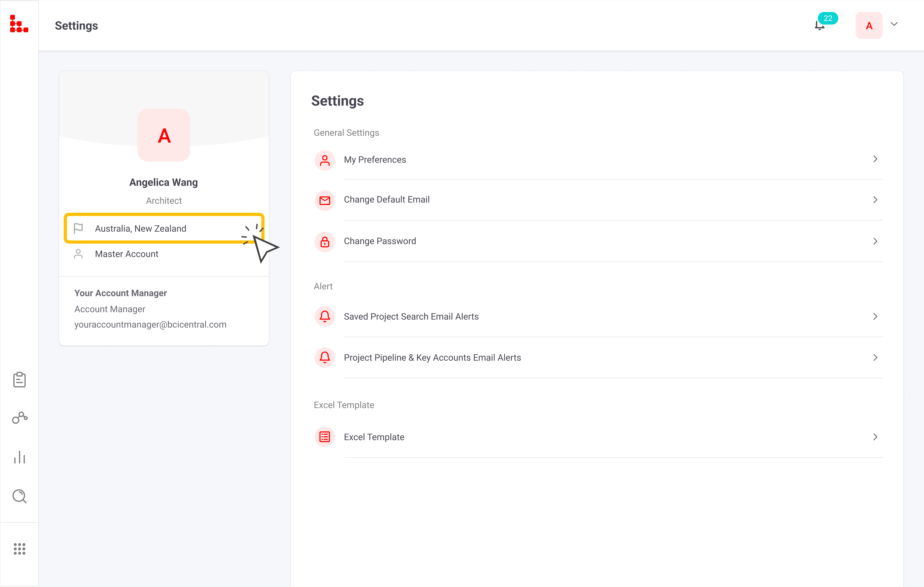Screen dimensions: 924x587
Task: Open Project Pipeline & Key Accounts Email Alerts
Action: [x=432, y=358]
